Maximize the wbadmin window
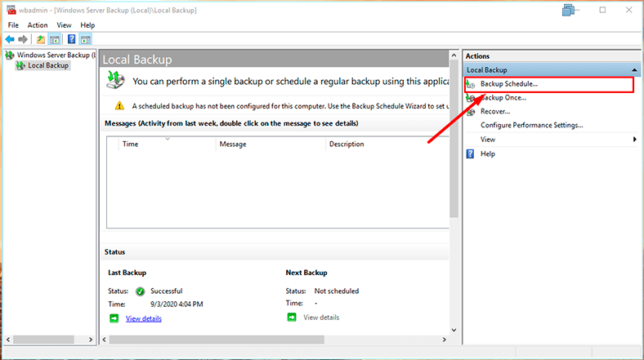 pyautogui.click(x=602, y=10)
